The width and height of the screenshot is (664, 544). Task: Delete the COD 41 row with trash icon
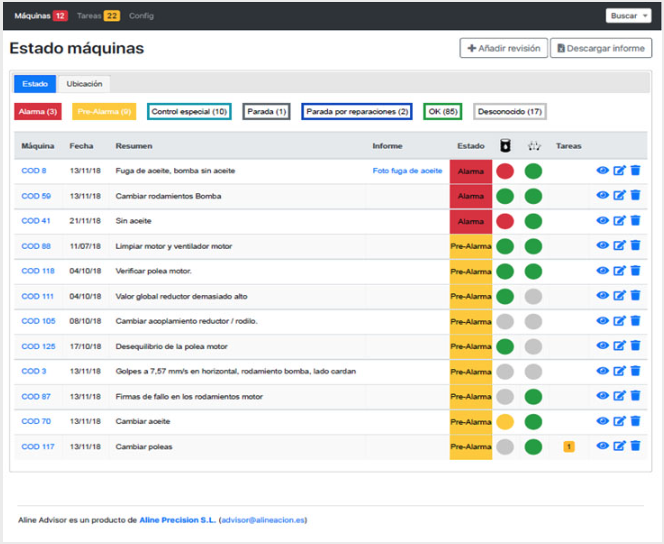635,221
